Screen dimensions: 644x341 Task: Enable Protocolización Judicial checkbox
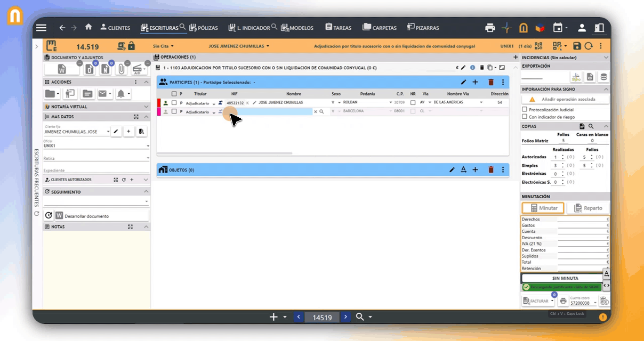[525, 110]
